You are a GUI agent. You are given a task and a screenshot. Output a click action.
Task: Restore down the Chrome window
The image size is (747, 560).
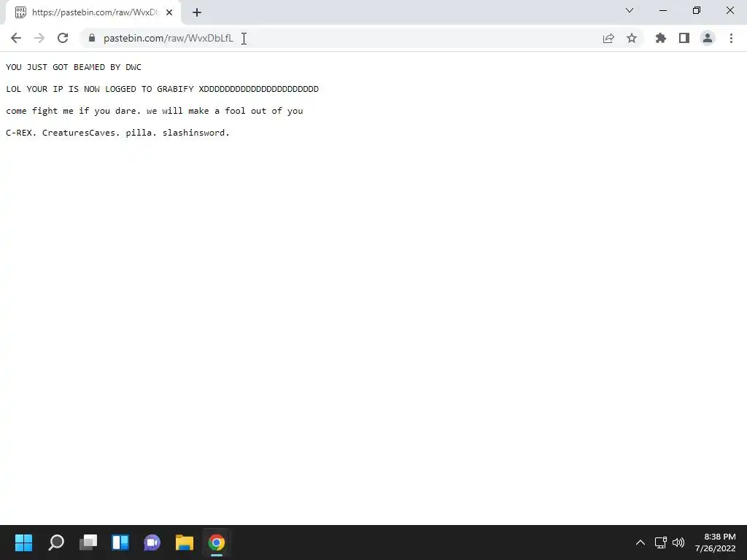[x=697, y=10]
